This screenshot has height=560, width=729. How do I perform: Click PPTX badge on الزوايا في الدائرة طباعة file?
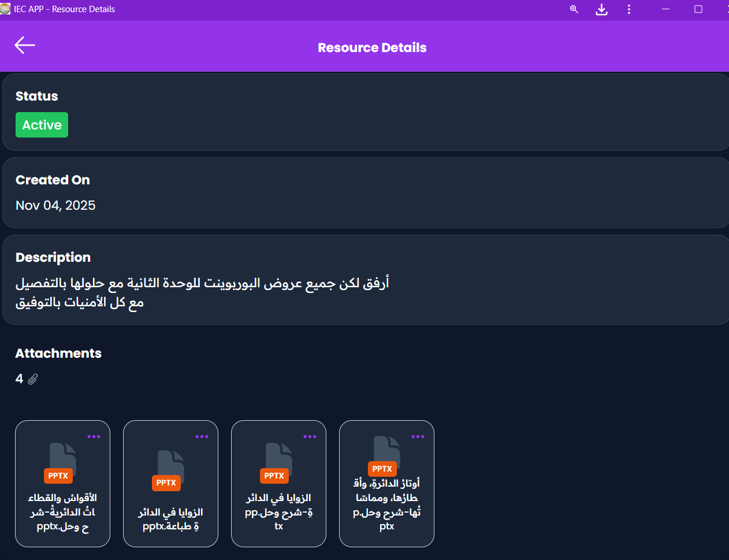click(x=166, y=483)
